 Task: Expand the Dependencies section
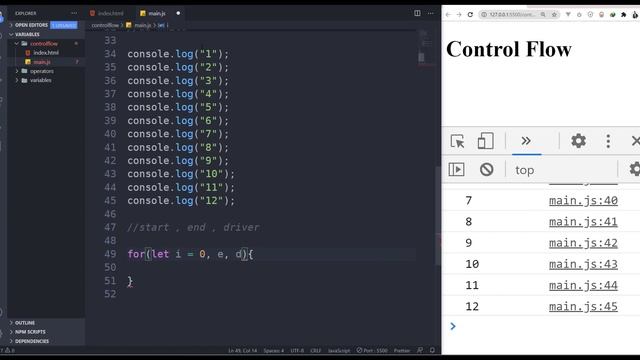32,341
